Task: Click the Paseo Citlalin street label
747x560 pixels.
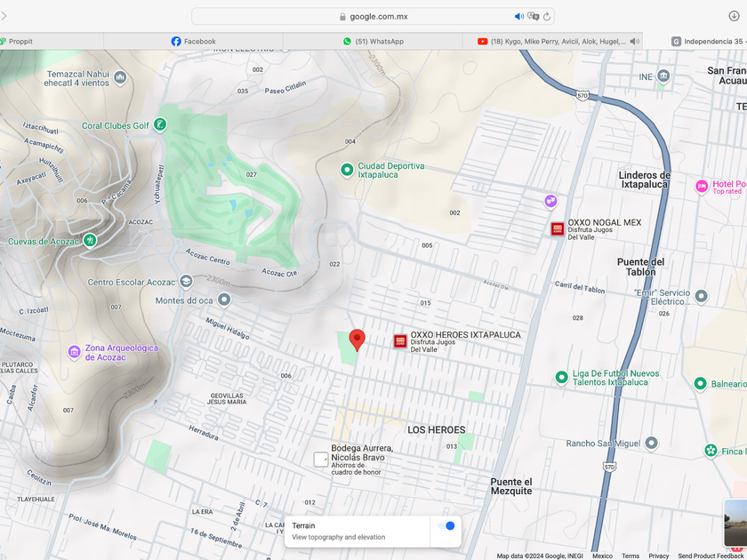Action: [x=285, y=87]
